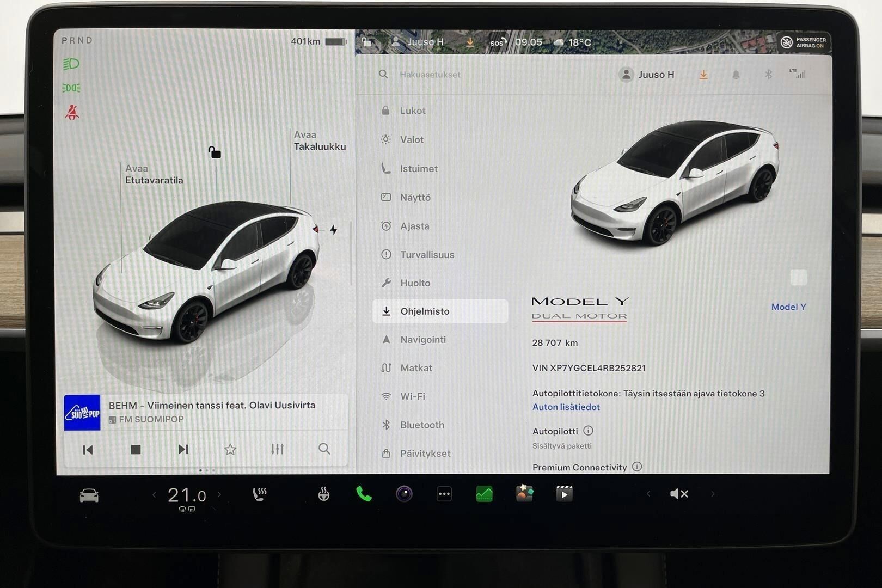Tap the 401 km battery range indicator

(318, 41)
